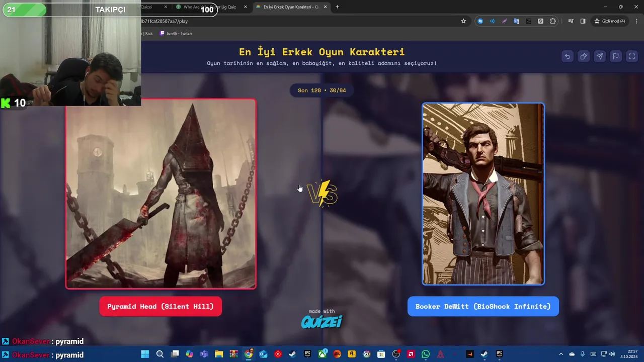Open the Kick bookmark
Viewport: 644px width, 362px height.
point(147,33)
